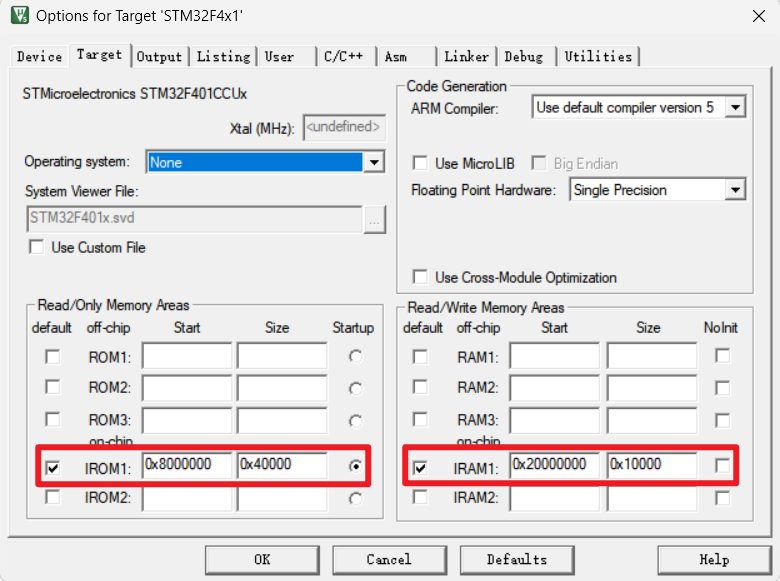Viewport: 780px width, 581px height.
Task: Click the ROM1 Size field
Action: [282, 355]
